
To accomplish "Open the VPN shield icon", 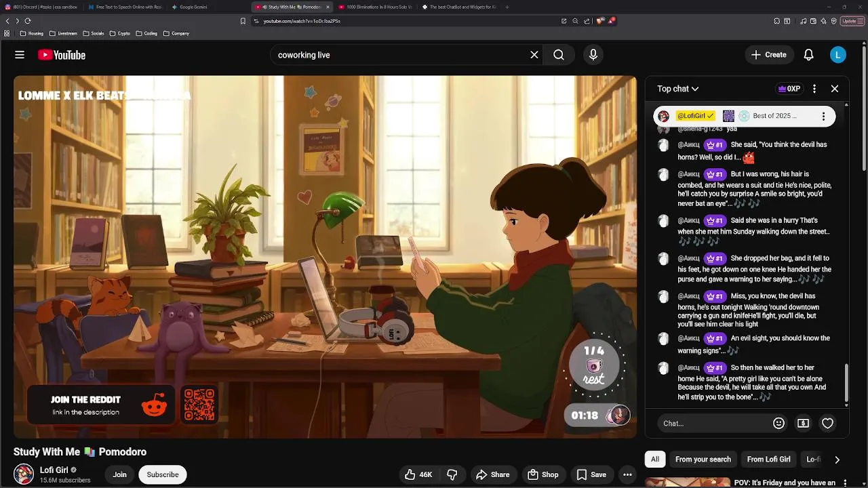I will [834, 21].
